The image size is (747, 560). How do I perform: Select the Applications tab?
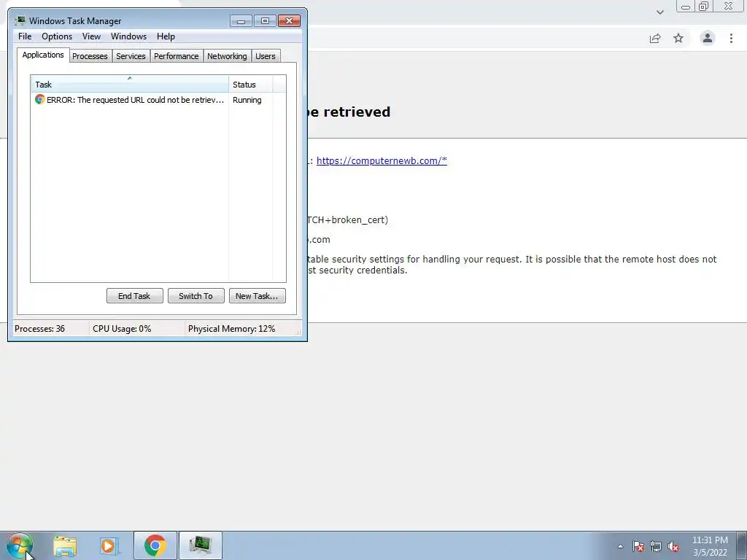coord(43,55)
